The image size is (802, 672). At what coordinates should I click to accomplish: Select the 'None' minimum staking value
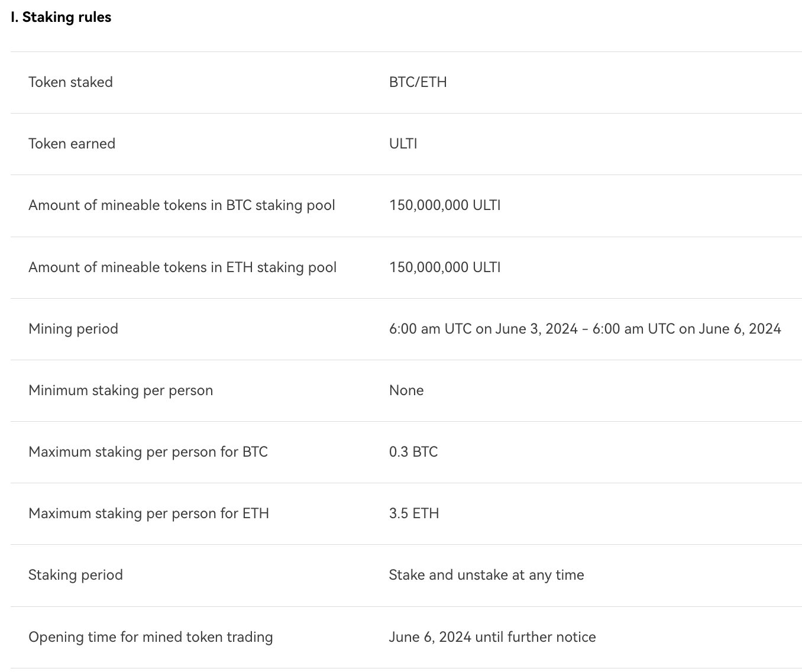pyautogui.click(x=406, y=390)
